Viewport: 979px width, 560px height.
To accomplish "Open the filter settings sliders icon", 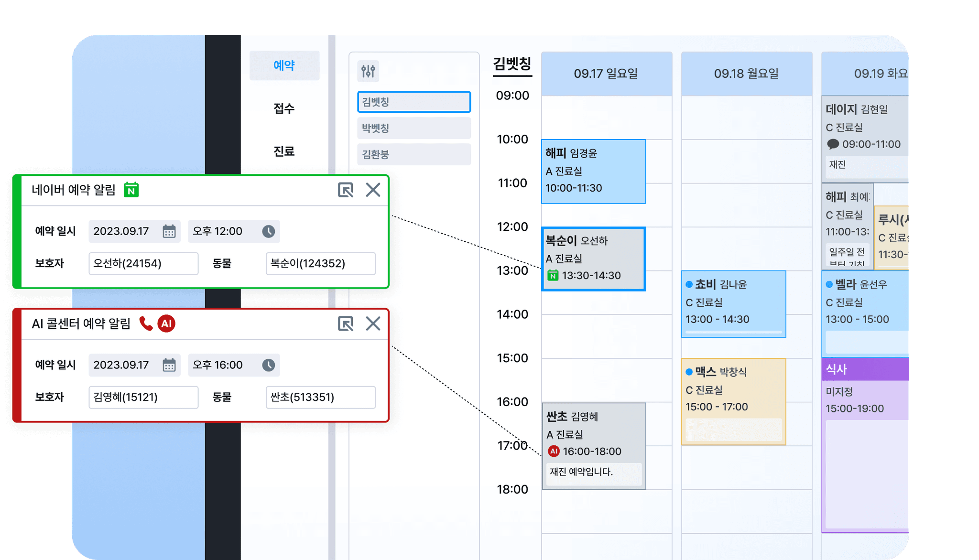I will [x=368, y=72].
